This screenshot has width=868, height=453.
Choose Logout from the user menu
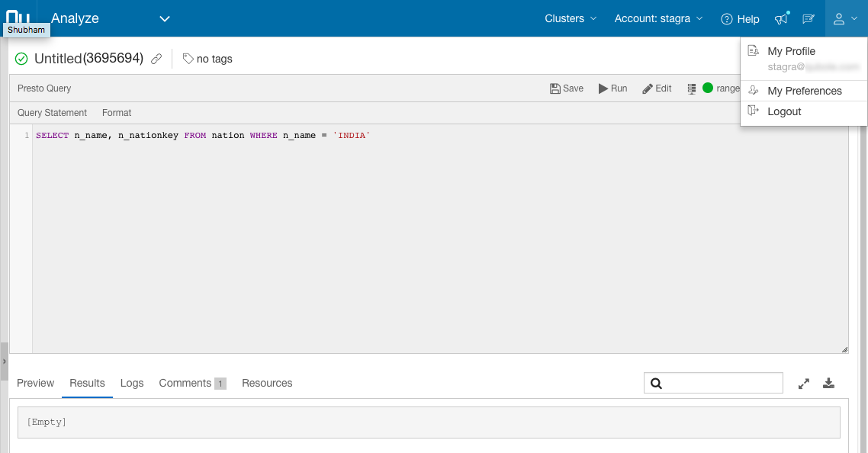(x=784, y=111)
